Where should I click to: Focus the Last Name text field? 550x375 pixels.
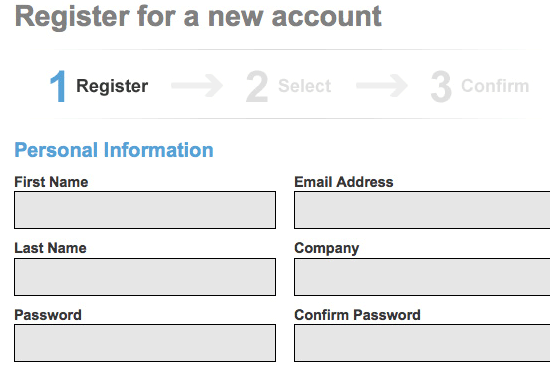(145, 277)
